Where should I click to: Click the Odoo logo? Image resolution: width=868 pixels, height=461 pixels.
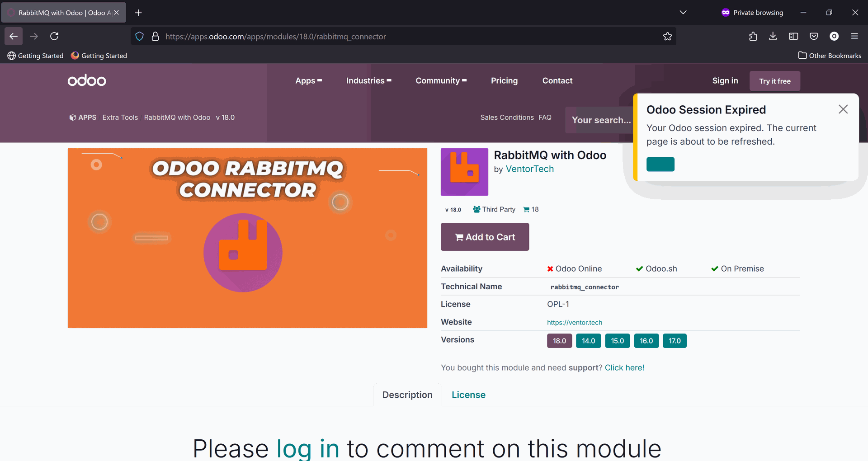87,80
